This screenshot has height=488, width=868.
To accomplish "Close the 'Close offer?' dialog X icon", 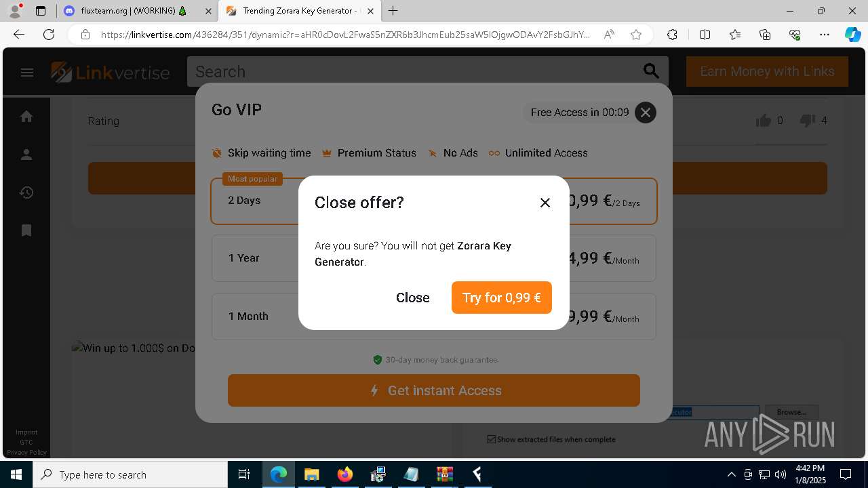I will (x=545, y=203).
